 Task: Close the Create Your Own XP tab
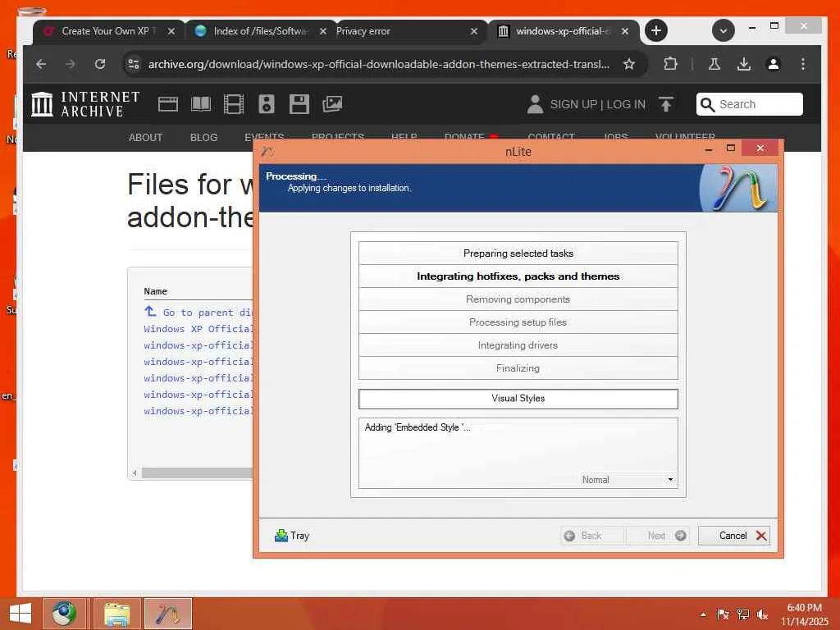click(x=171, y=31)
